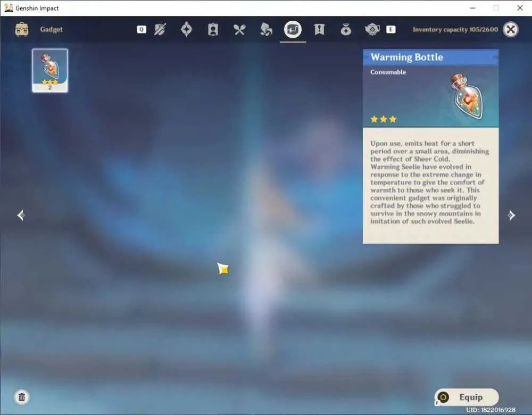
Task: Select the Warming Bottle item thumbnail
Action: tap(50, 70)
